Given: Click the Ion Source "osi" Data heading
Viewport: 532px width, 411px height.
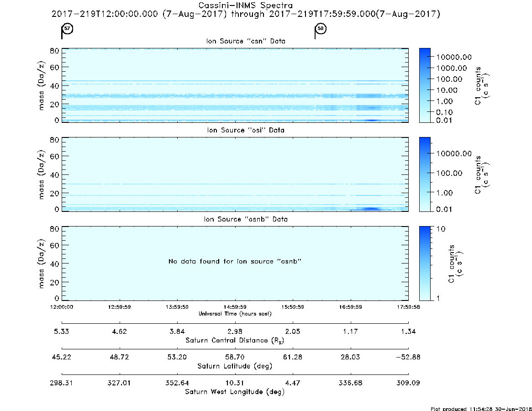Looking at the screenshot, I should click(x=246, y=130).
